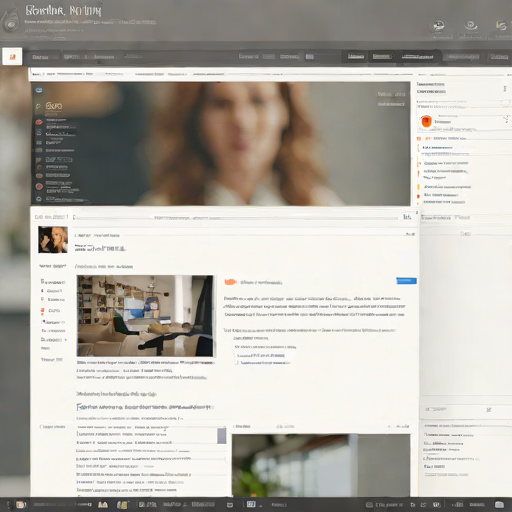Image resolution: width=512 pixels, height=512 pixels.
Task: Expand the chevron beside the orange avatar row
Action: coord(506,119)
